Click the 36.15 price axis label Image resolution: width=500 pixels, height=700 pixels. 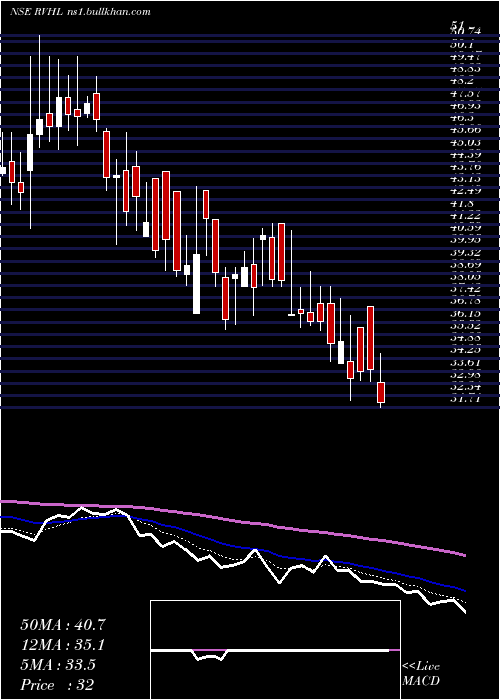coord(466,314)
